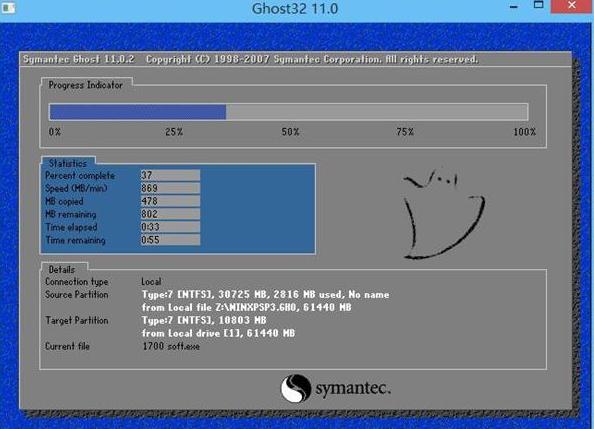Click the blue filled portion of progress bar
Screen dimensions: 594x429
pyautogui.click(x=138, y=113)
